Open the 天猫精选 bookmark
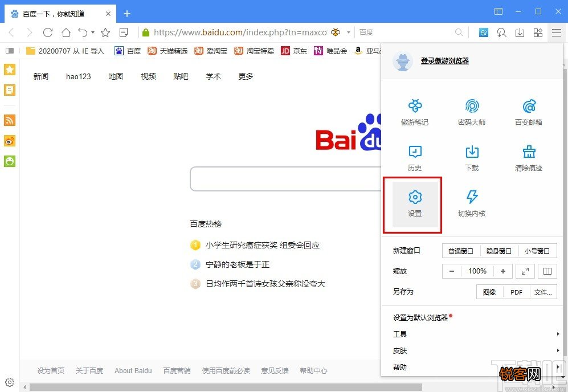The height and width of the screenshot is (392, 568). point(167,51)
